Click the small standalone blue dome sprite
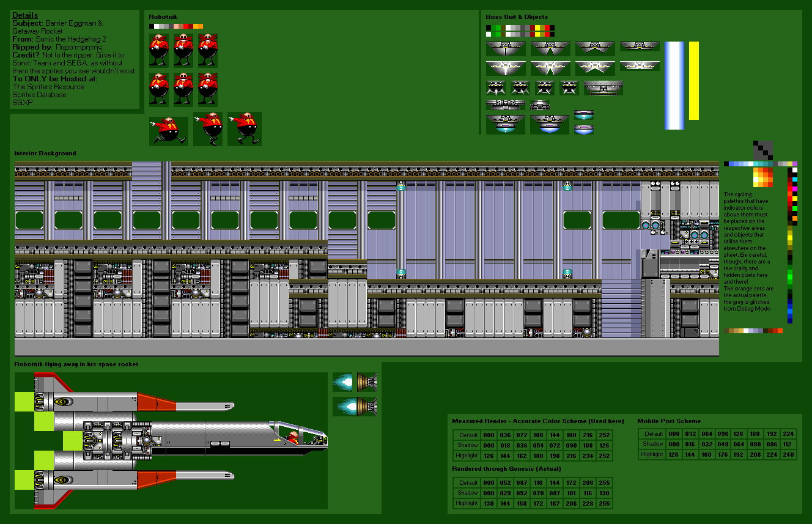This screenshot has height=524, width=812. coord(584,129)
